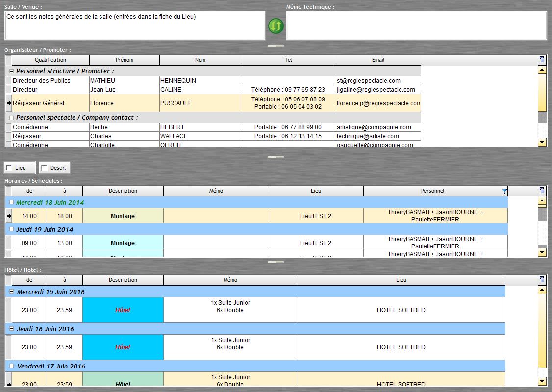
Task: Sort by the Qualification column header
Action: [50, 60]
